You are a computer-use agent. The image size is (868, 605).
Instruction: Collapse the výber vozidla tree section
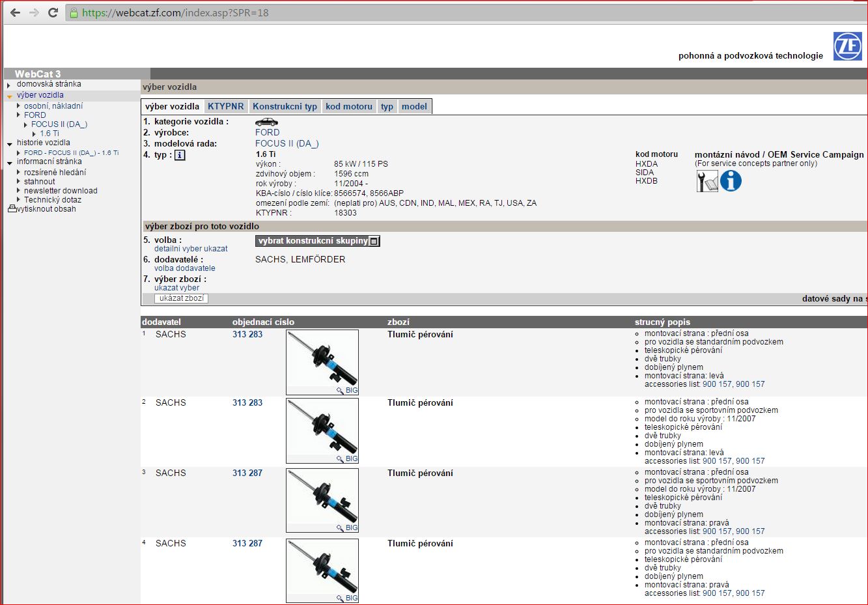(x=9, y=96)
